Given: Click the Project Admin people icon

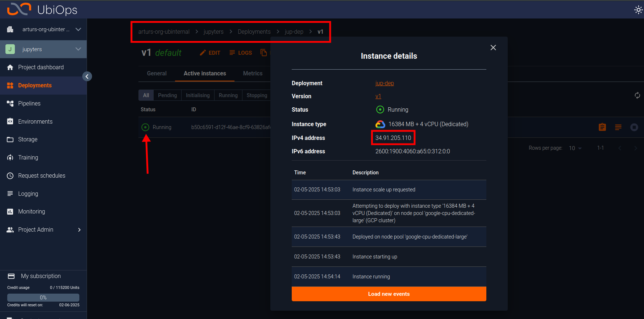Looking at the screenshot, I should 10,230.
